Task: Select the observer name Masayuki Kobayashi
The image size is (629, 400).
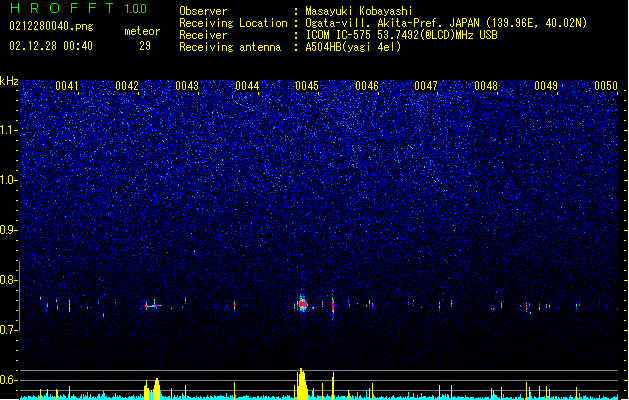Action: tap(359, 11)
